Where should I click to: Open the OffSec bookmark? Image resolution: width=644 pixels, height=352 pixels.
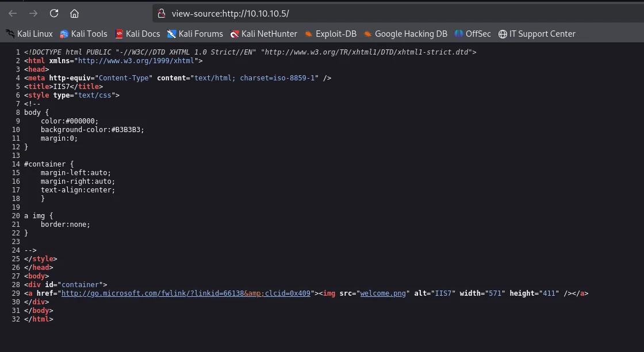(473, 34)
